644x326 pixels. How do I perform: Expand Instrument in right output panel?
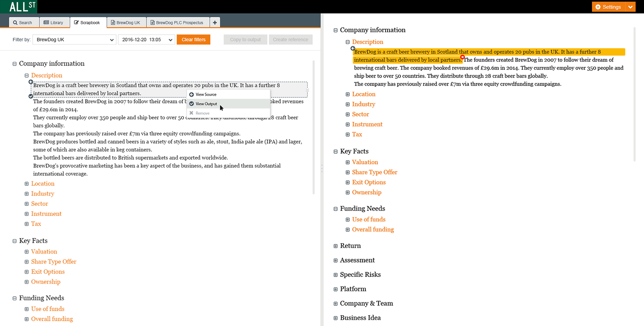(347, 124)
